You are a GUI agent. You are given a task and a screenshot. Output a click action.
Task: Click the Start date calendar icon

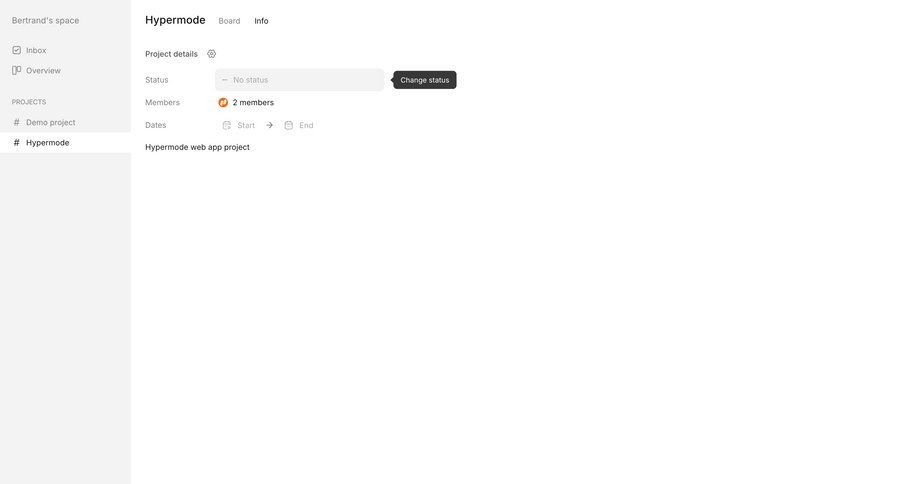227,125
